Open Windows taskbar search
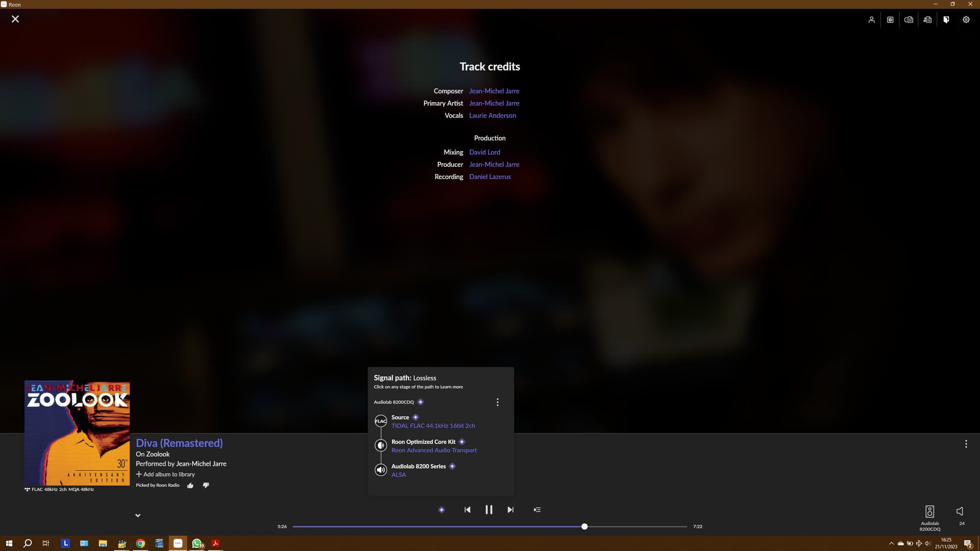 click(x=28, y=543)
